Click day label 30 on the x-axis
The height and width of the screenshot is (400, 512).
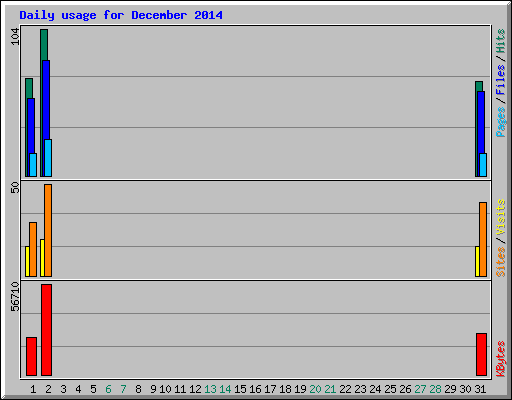pos(465,389)
